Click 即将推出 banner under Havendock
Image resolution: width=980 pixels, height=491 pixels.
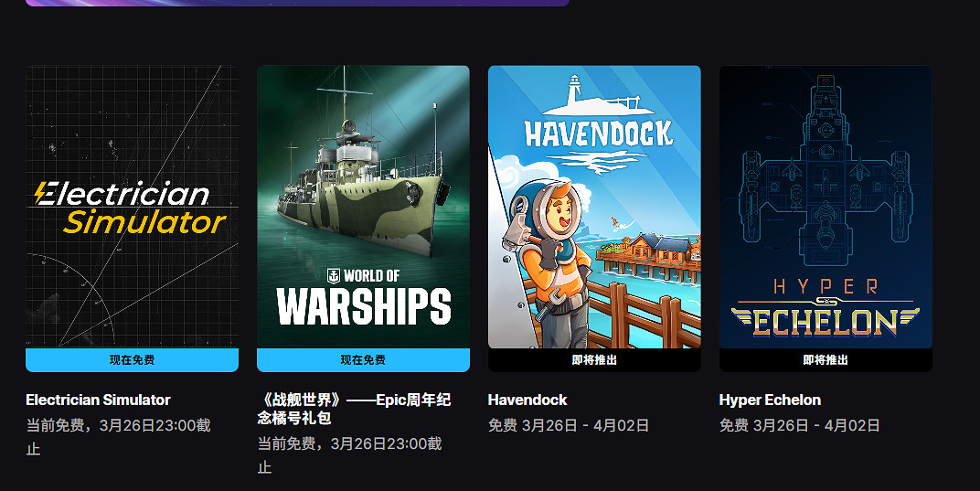tap(594, 360)
